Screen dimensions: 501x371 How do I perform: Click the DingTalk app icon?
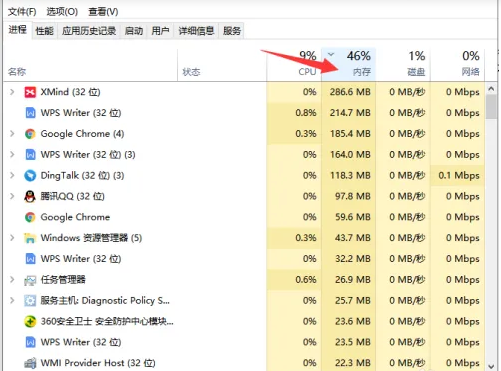pyautogui.click(x=30, y=175)
